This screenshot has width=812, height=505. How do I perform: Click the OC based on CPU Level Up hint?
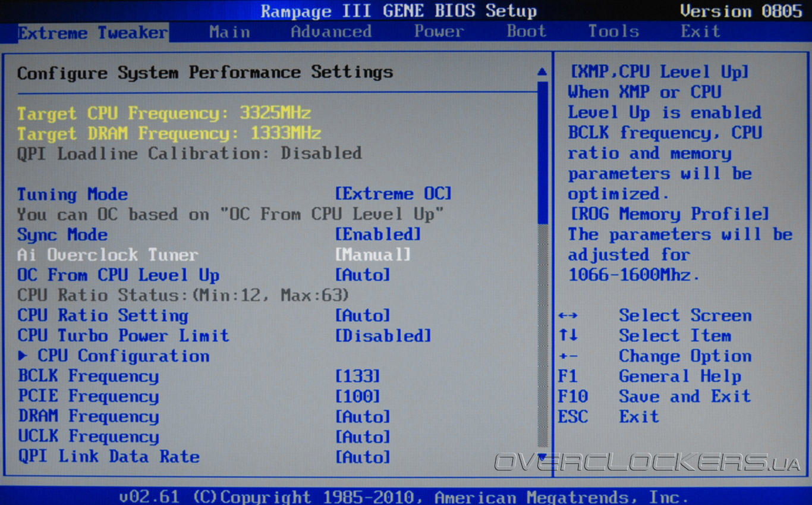coord(231,214)
